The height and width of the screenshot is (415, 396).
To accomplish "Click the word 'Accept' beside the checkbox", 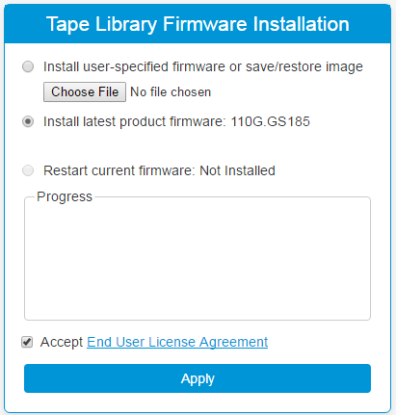I will click(61, 342).
